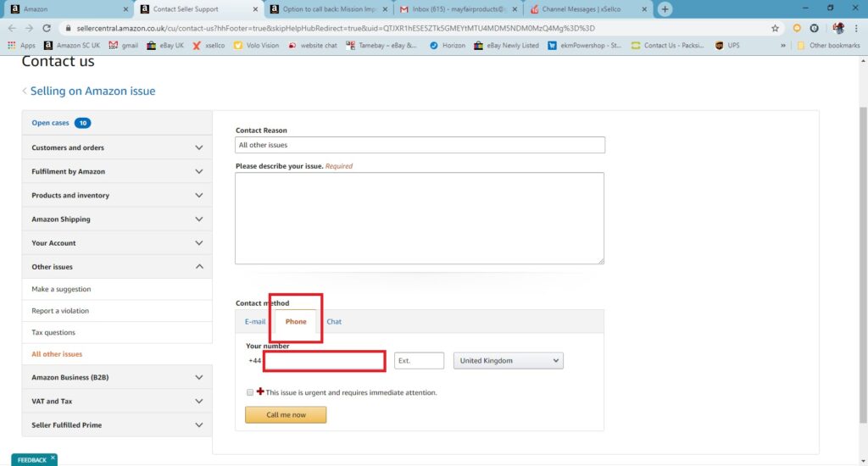This screenshot has height=466, width=868.
Task: Expand the Your Account section
Action: point(117,243)
